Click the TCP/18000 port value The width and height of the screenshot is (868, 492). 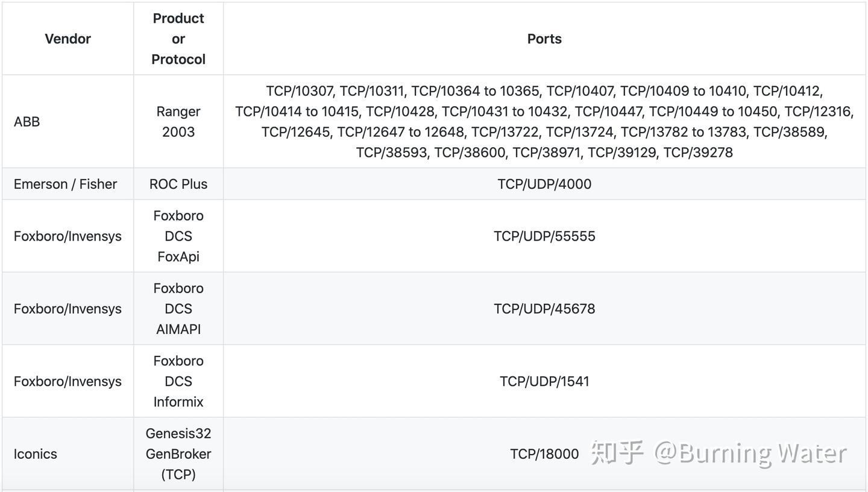click(x=544, y=453)
